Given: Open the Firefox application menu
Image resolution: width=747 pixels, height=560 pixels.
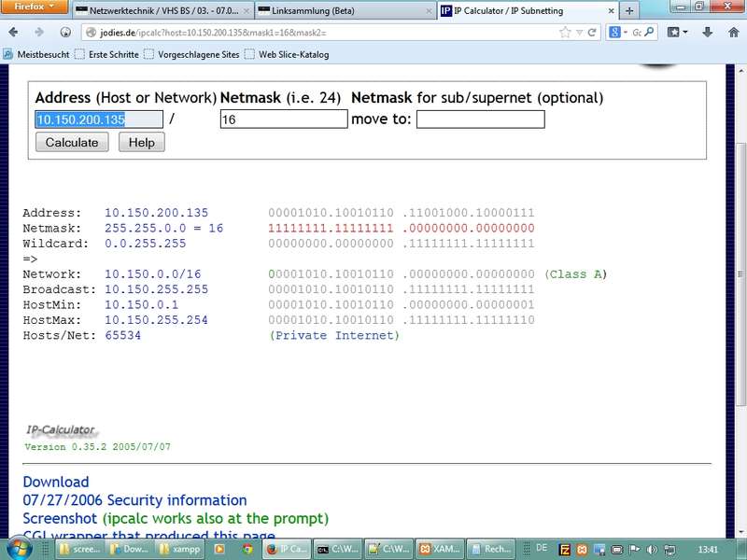Looking at the screenshot, I should coord(35,7).
